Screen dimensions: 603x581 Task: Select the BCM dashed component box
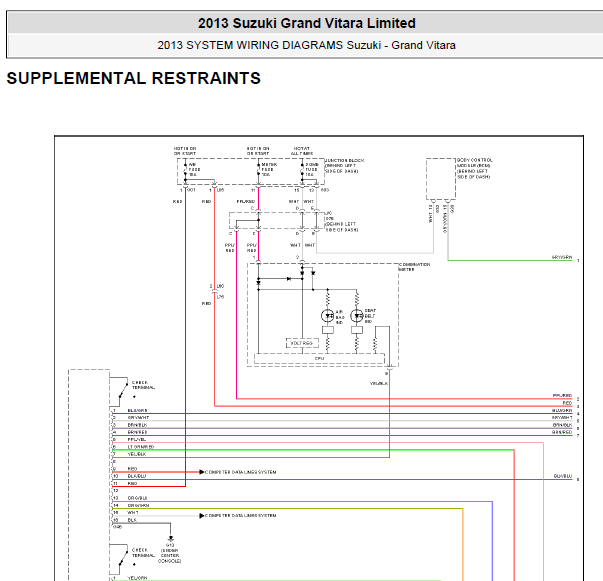pyautogui.click(x=441, y=179)
